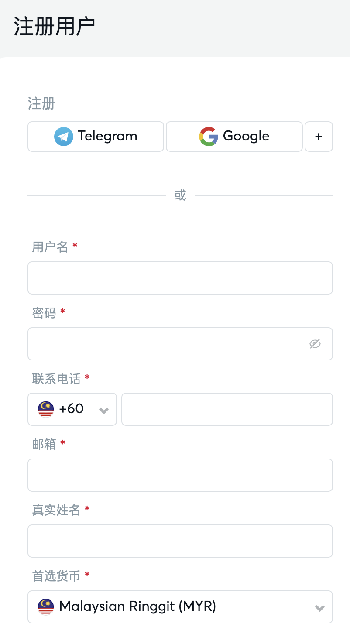Open the Malaysian Ringgit (MYR) currency selector
The image size is (350, 644).
(175, 606)
